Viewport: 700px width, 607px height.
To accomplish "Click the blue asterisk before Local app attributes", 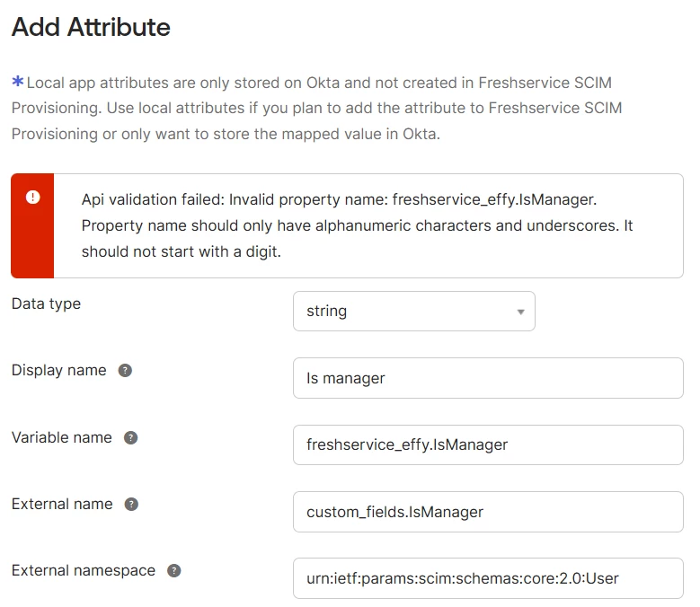I will (18, 81).
